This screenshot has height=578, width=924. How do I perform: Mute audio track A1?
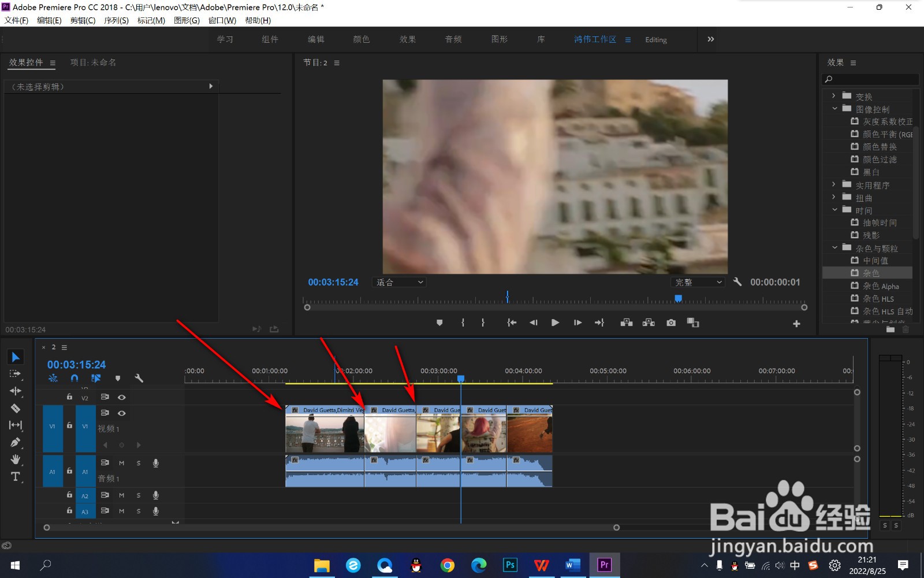[122, 463]
